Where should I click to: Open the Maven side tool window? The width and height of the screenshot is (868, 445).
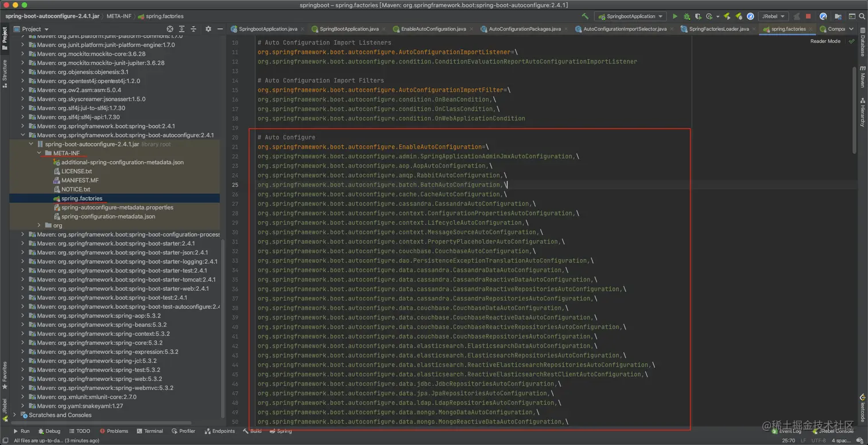(862, 76)
